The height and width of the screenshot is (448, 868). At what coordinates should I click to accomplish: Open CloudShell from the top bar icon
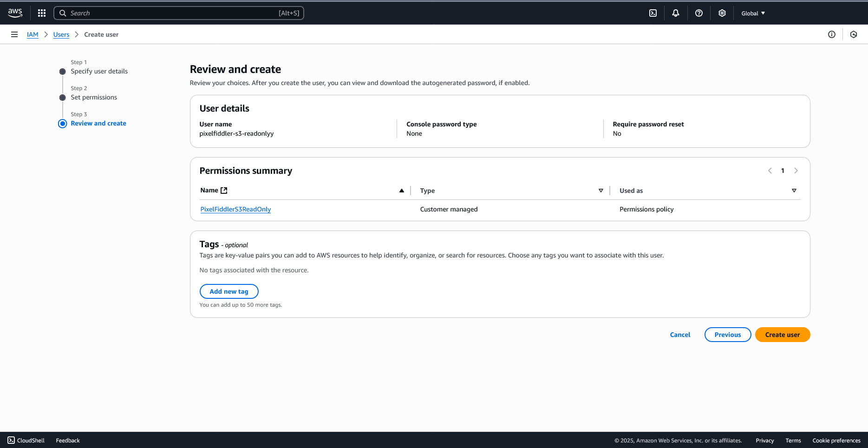(x=653, y=13)
